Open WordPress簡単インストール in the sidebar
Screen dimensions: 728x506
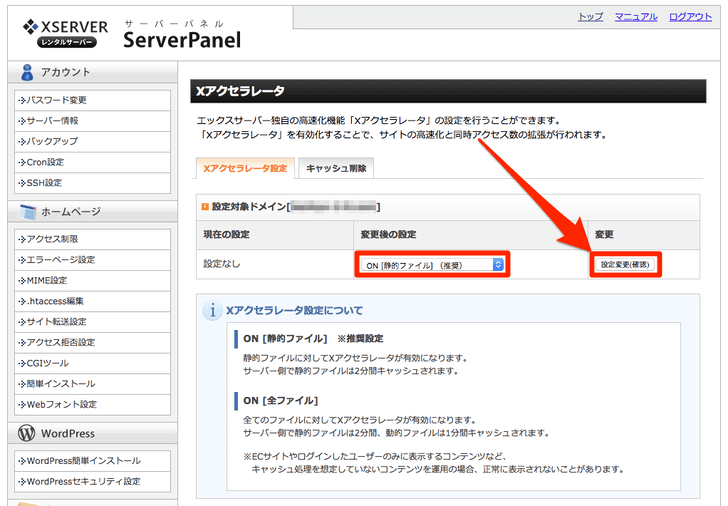click(x=92, y=461)
